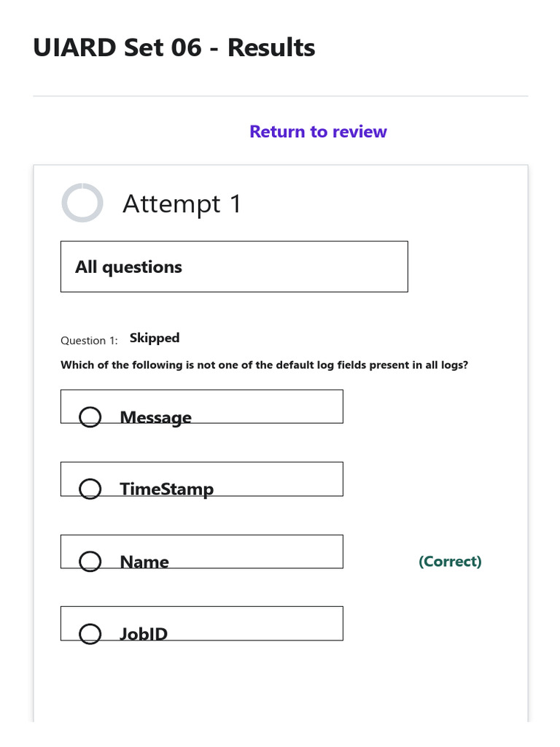Click the Name answer label text
This screenshot has height=747, width=560.
pyautogui.click(x=144, y=562)
